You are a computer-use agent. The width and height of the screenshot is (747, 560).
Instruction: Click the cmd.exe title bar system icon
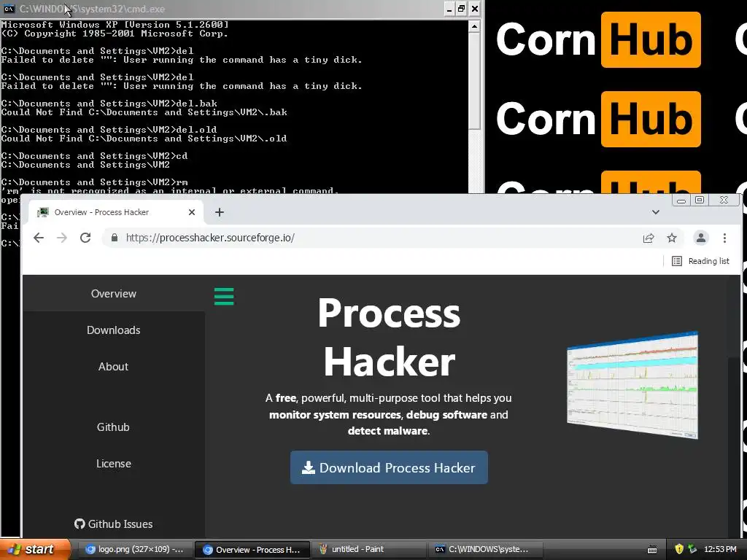pyautogui.click(x=9, y=9)
